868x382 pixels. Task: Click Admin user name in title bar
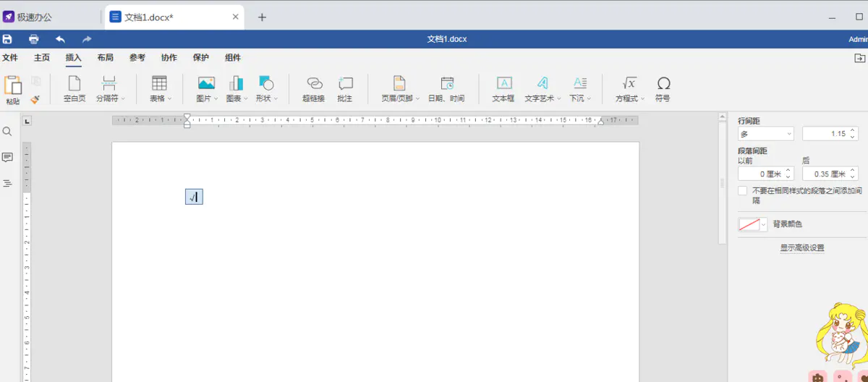[x=858, y=39]
